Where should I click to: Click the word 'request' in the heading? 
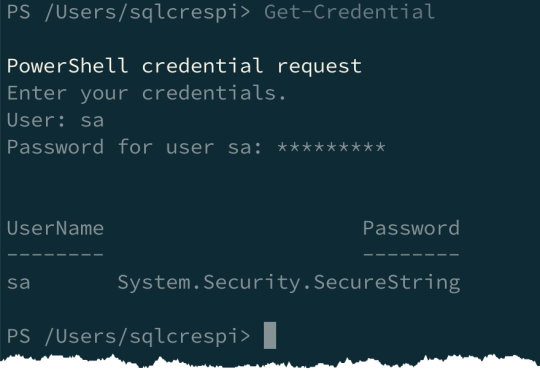(320, 67)
